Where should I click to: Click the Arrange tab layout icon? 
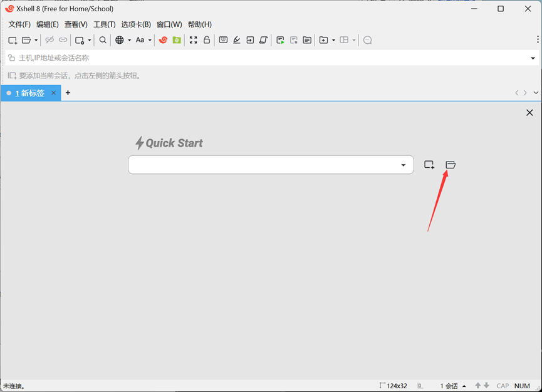[344, 40]
